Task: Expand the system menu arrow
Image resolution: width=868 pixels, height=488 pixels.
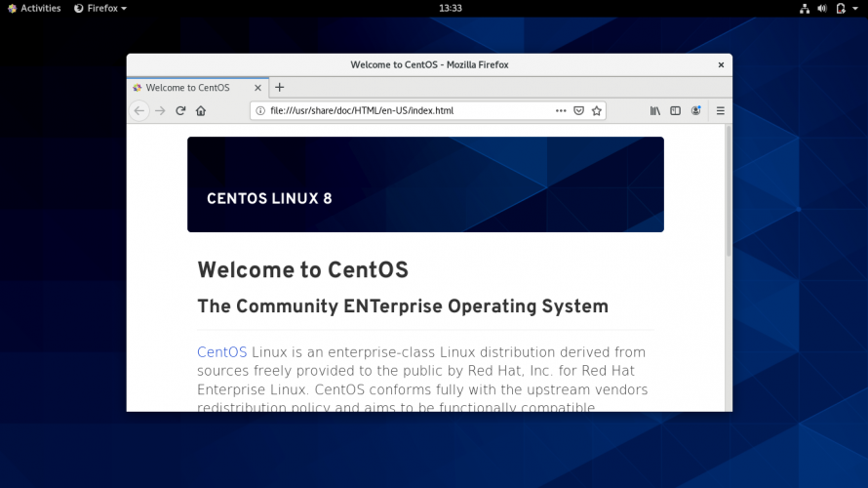Action: click(855, 9)
